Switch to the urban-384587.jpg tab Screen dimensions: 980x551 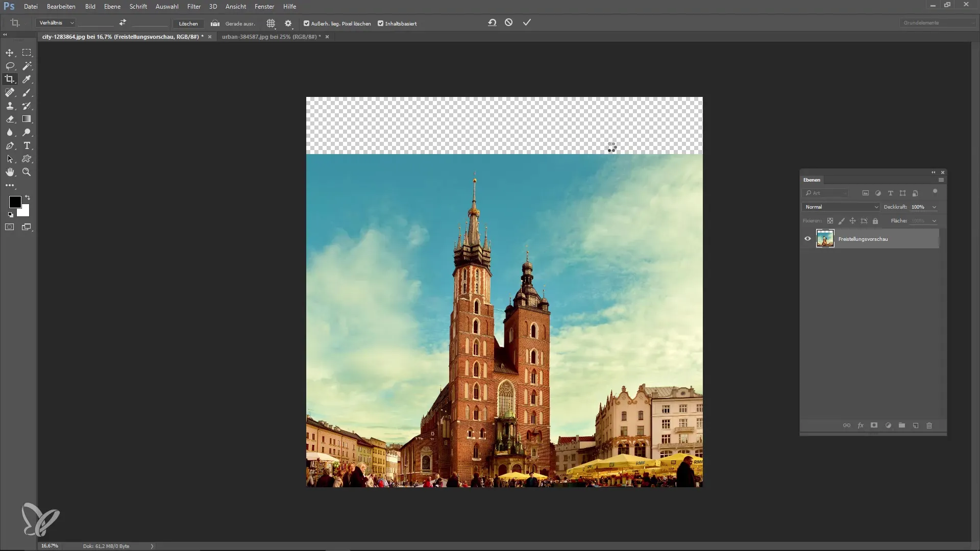point(272,37)
